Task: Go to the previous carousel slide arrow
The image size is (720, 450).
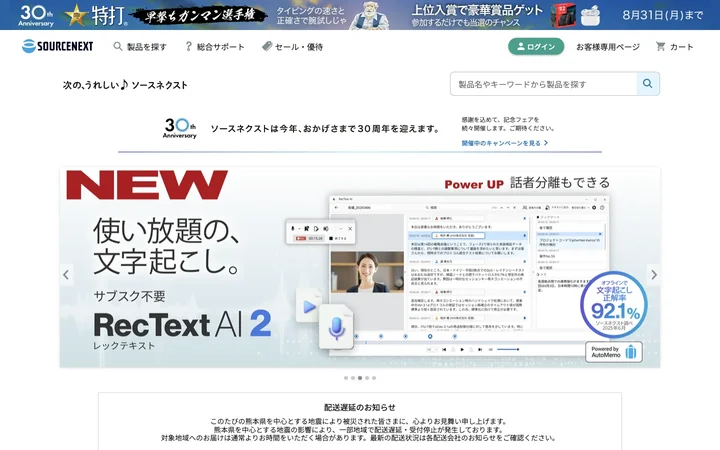Action: pyautogui.click(x=66, y=275)
